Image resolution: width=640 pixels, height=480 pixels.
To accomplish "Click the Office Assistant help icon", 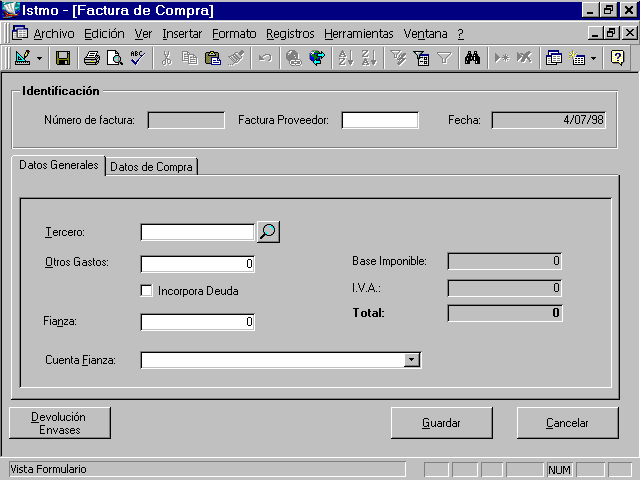I will [617, 58].
